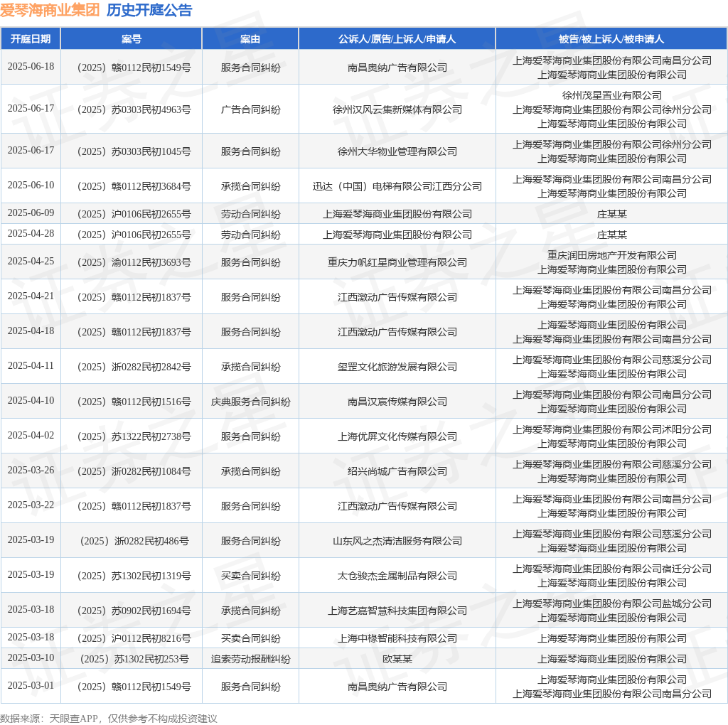Select the date cell 2025-03-26
The height and width of the screenshot is (725, 728).
point(31,470)
